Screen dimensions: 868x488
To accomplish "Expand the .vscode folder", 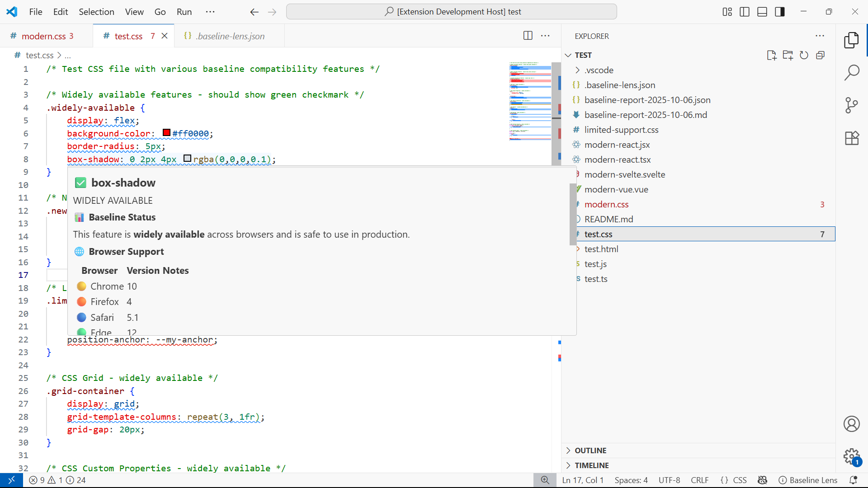I will [x=599, y=70].
